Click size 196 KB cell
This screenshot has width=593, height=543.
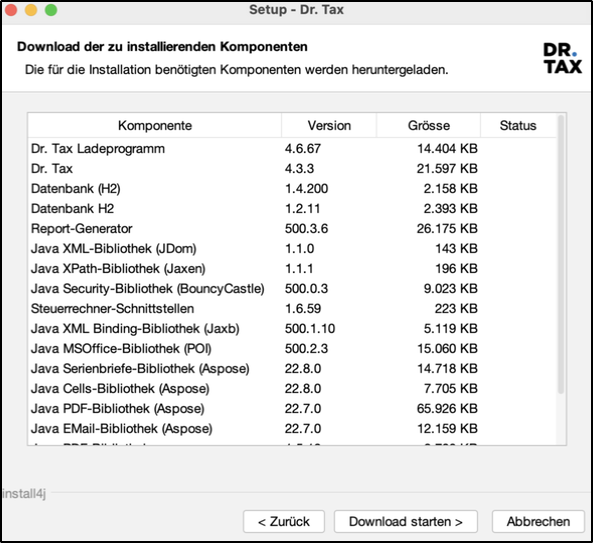click(x=456, y=269)
